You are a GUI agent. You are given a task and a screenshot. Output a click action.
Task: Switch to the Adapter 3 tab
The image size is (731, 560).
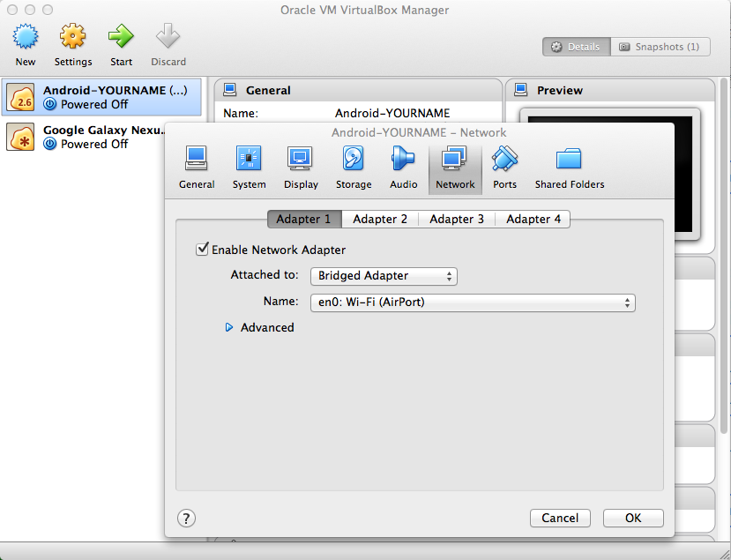tap(457, 219)
